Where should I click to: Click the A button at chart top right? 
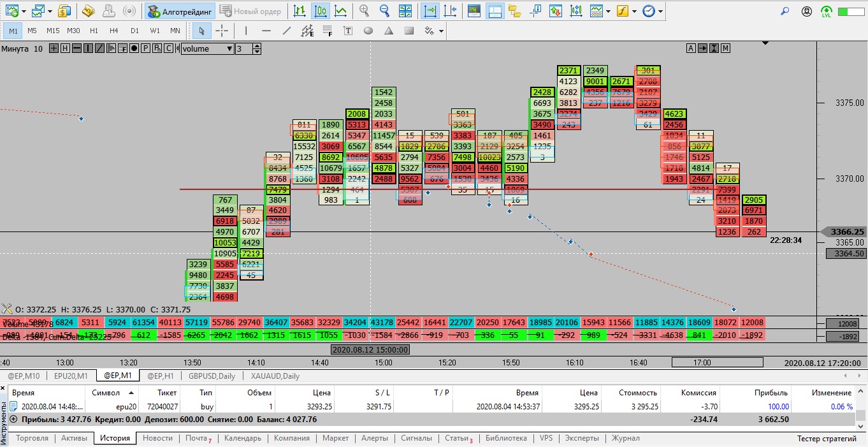click(x=691, y=48)
